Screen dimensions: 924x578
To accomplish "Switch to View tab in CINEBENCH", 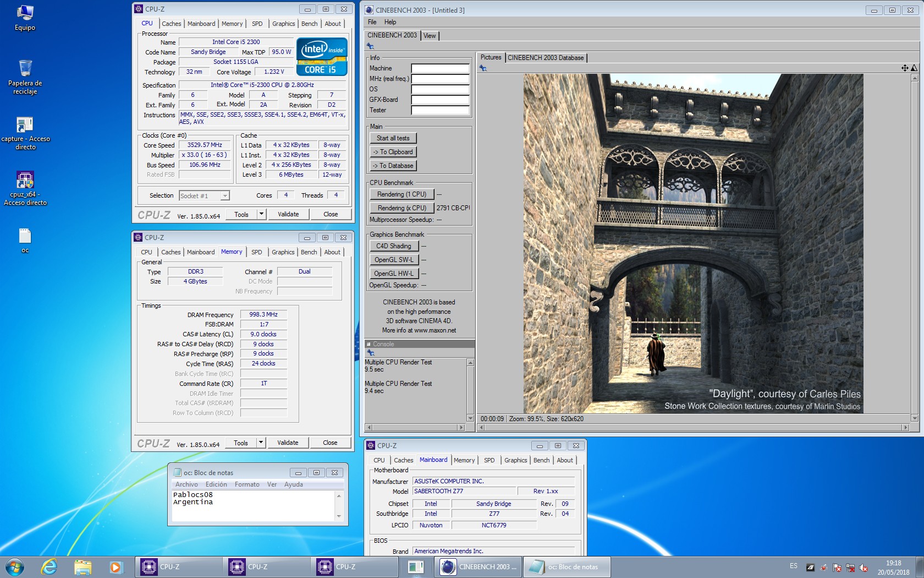I will click(x=430, y=36).
